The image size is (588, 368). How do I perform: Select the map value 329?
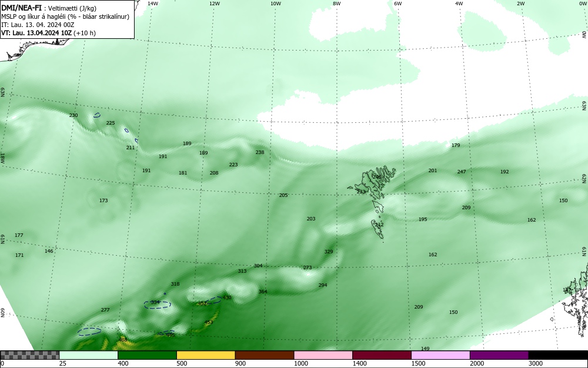329,252
